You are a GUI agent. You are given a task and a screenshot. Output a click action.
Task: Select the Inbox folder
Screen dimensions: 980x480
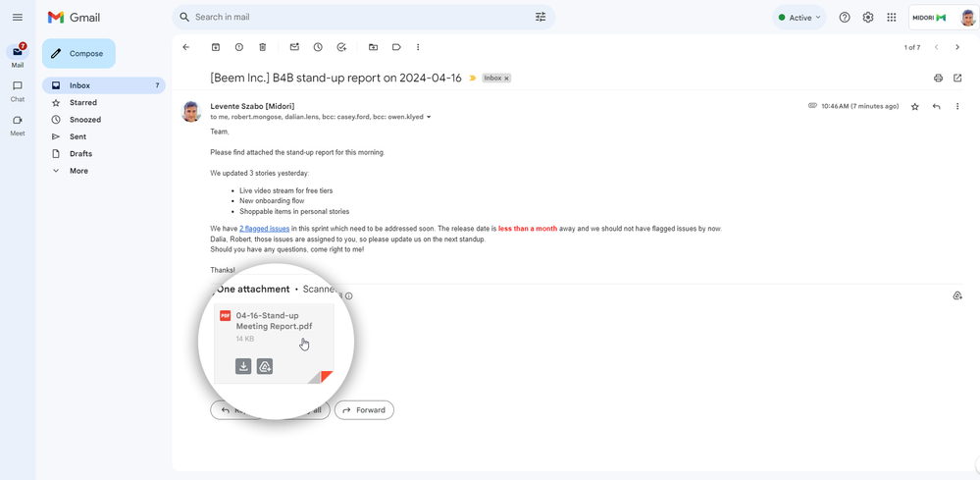coord(103,85)
